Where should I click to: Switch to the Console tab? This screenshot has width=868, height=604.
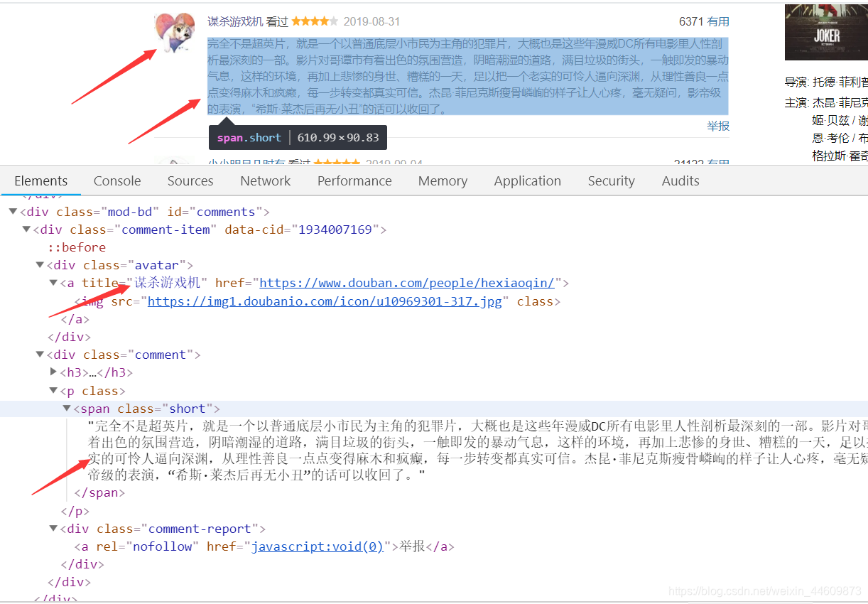[x=117, y=181]
